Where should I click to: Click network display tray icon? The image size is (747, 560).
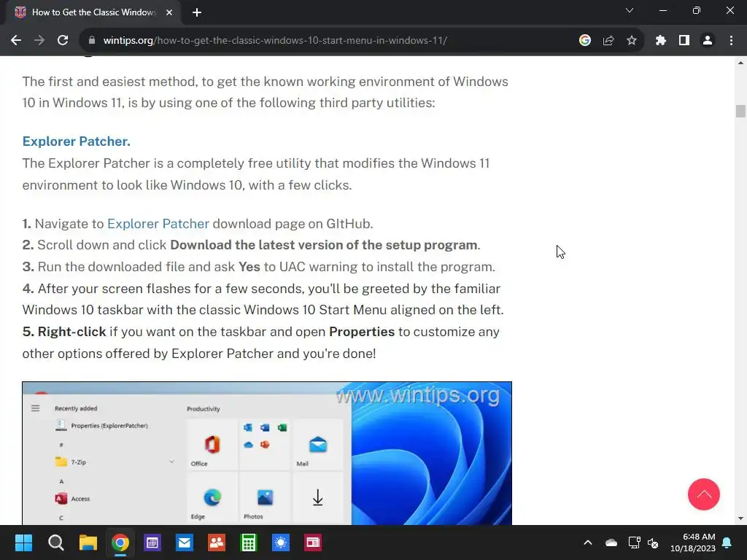634,542
